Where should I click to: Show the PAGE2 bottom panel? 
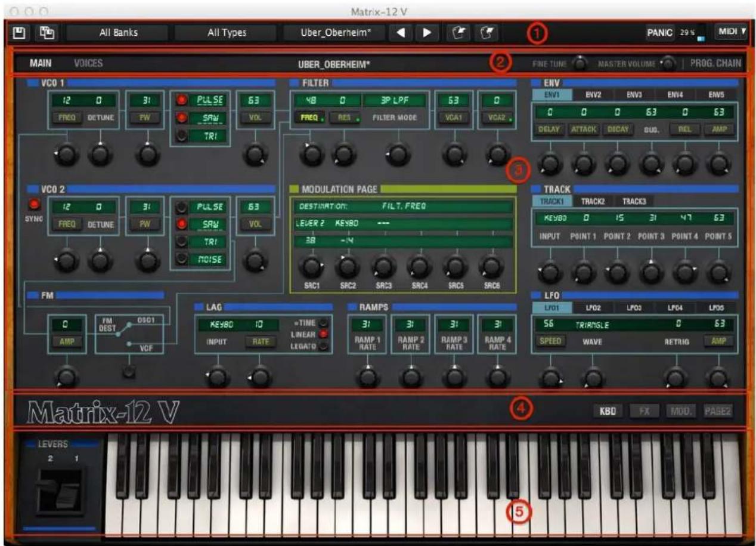click(718, 411)
